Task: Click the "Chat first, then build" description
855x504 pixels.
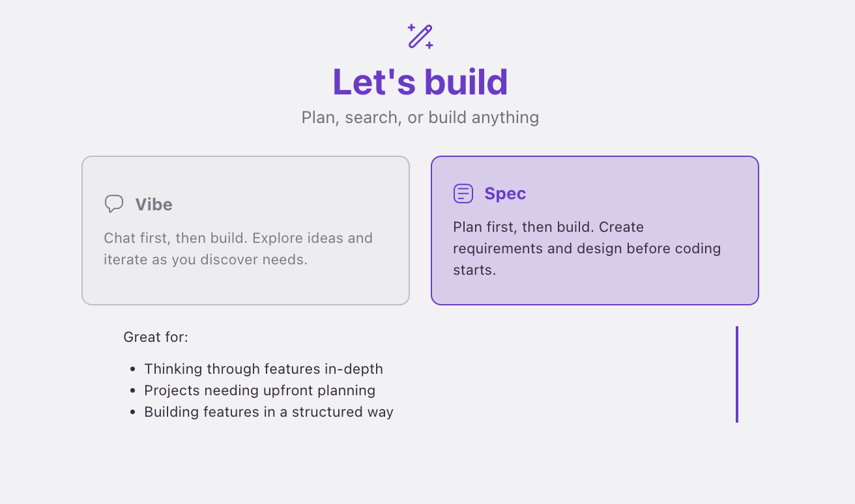Action: coord(239,249)
